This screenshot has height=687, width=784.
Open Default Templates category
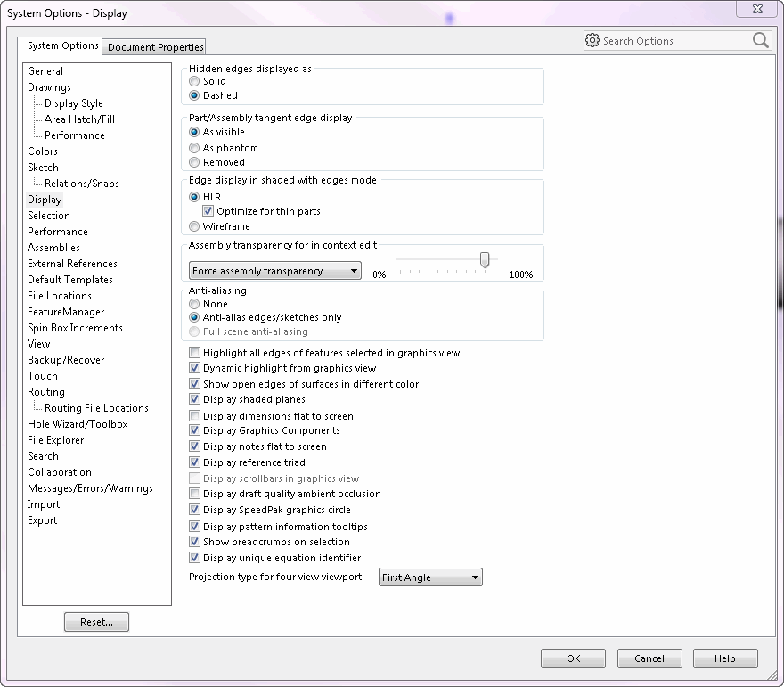click(70, 280)
